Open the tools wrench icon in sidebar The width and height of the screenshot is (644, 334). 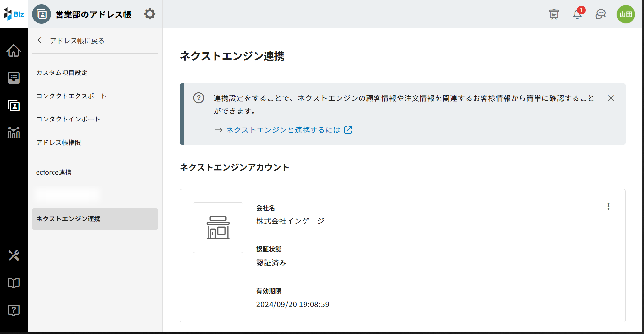14,255
